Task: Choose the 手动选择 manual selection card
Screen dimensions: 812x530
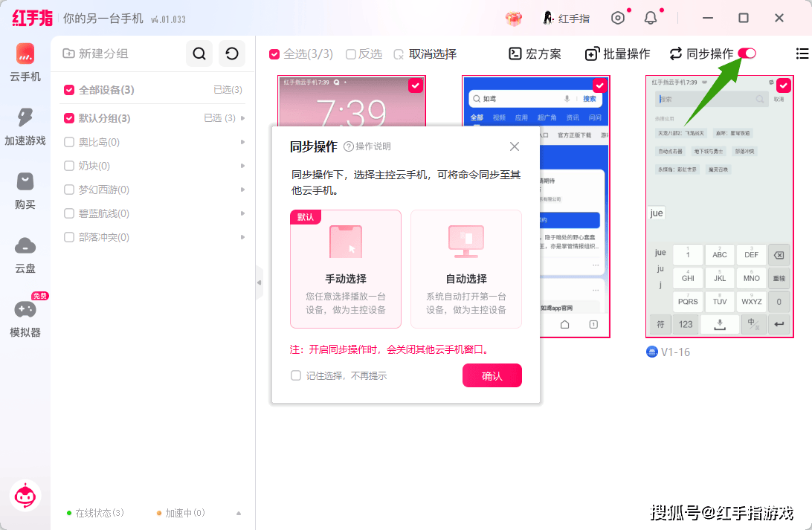Action: click(346, 268)
